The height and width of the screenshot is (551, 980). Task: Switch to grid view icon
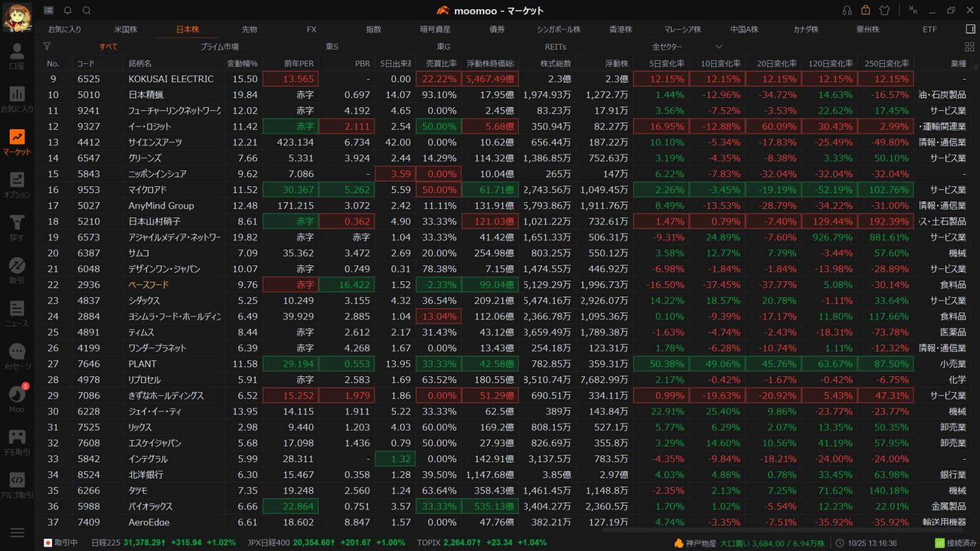[969, 47]
